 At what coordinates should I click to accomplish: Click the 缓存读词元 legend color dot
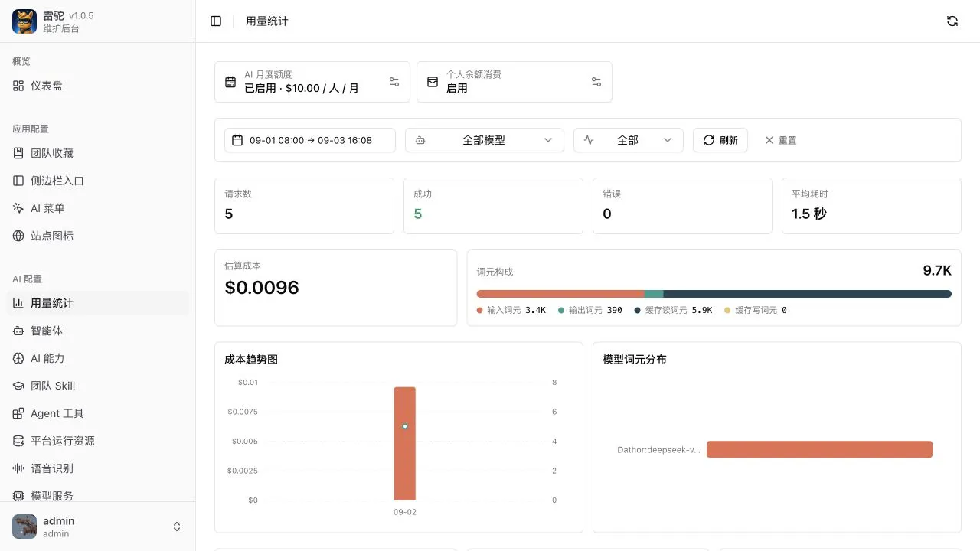point(637,311)
